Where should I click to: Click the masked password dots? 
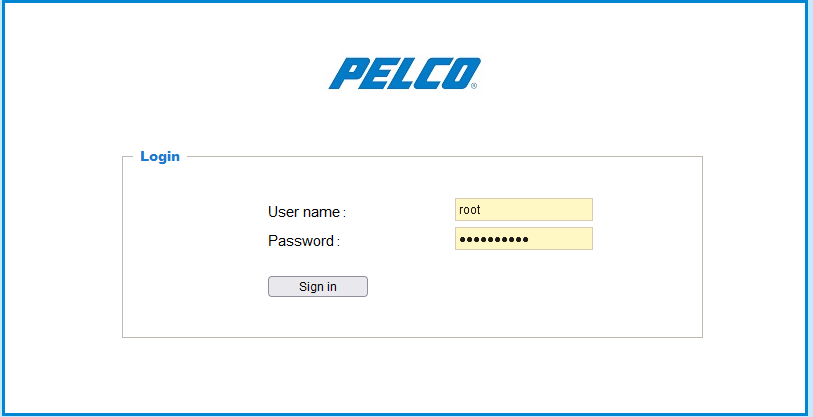[493, 240]
